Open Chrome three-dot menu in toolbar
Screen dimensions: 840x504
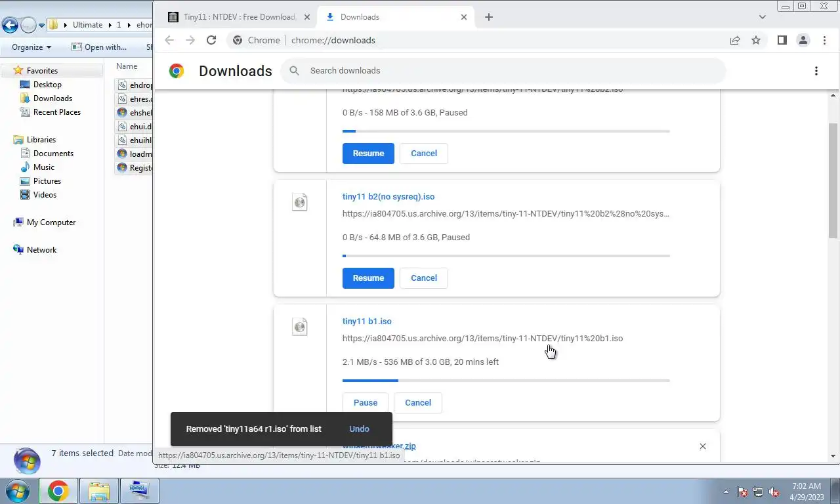(824, 40)
